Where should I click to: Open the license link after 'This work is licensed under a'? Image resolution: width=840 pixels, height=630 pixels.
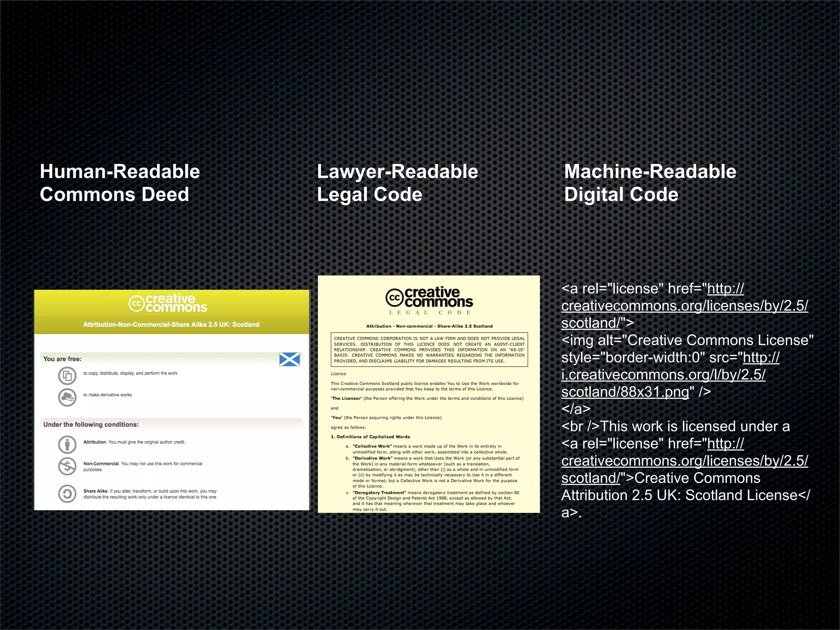click(x=685, y=461)
